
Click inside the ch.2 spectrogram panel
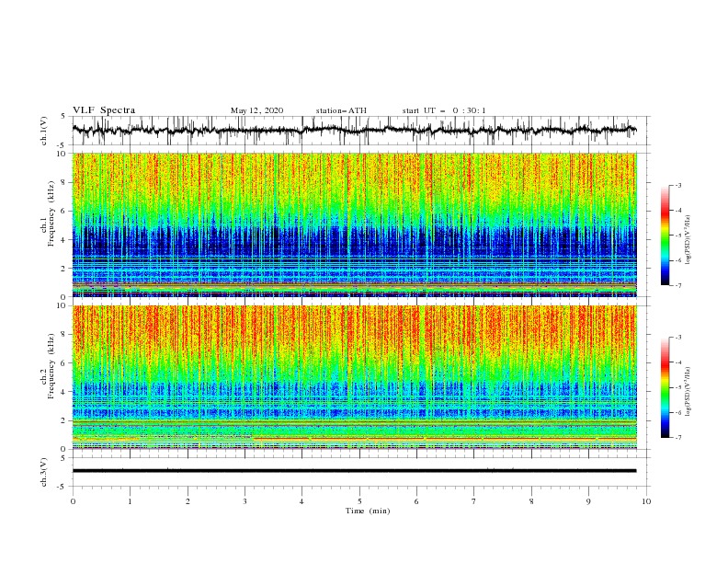coord(354,377)
